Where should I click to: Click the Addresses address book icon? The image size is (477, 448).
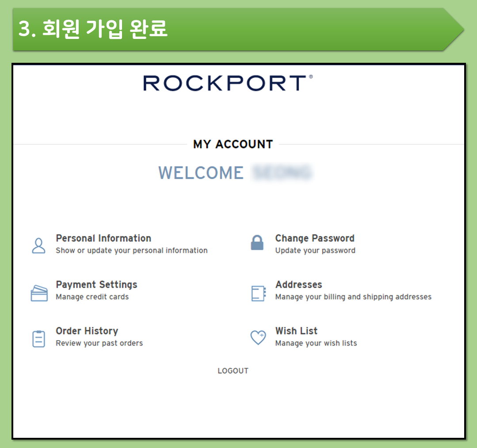[259, 293]
